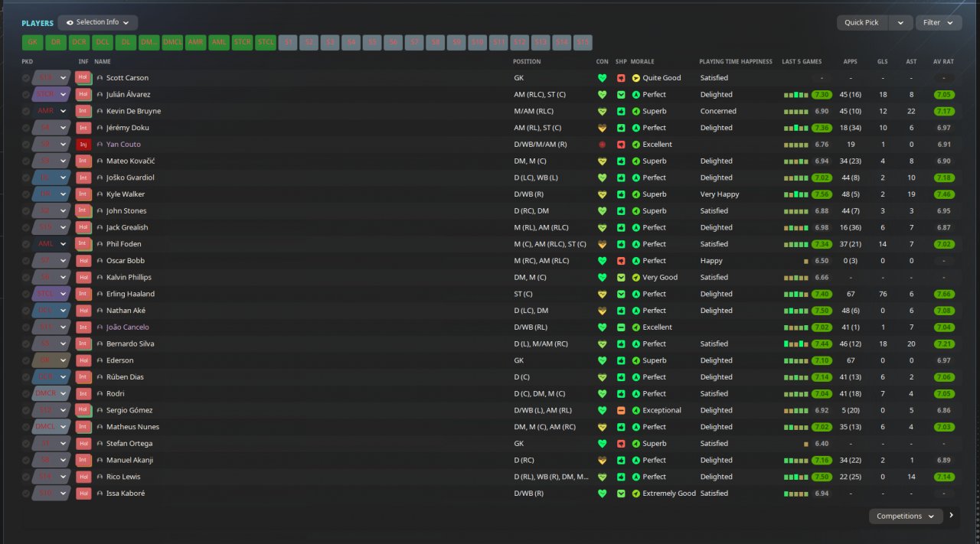Toggle Issa Kaboré's selection circle
The width and height of the screenshot is (980, 544).
point(26,494)
